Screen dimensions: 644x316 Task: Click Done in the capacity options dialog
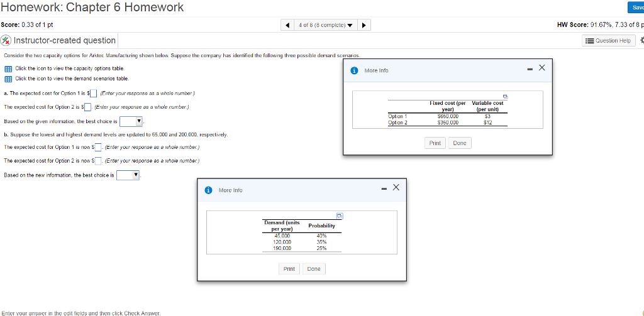(x=460, y=143)
